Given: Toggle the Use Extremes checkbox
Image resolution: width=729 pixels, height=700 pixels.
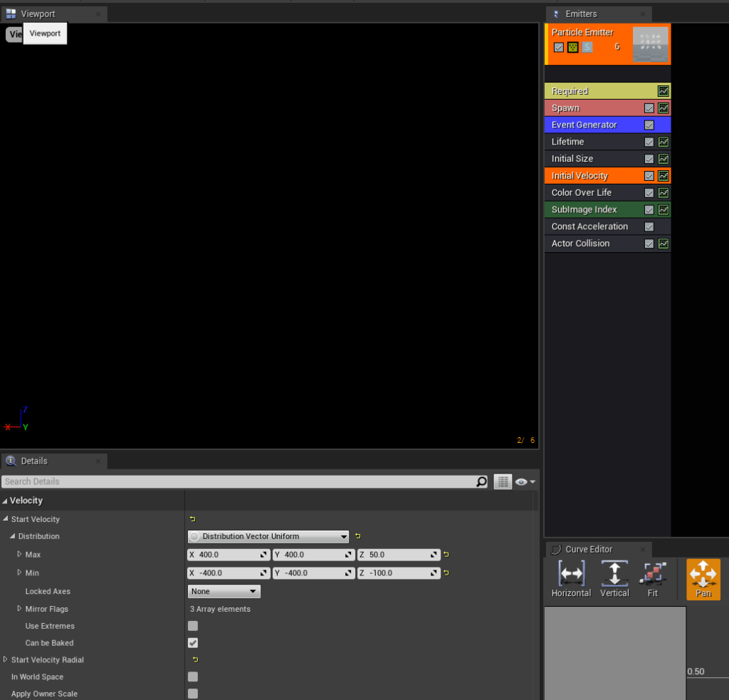Looking at the screenshot, I should pos(193,626).
